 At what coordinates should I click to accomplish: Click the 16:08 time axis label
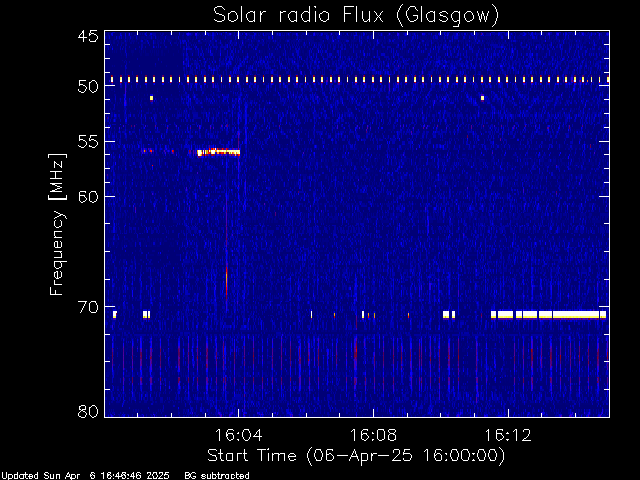(373, 435)
